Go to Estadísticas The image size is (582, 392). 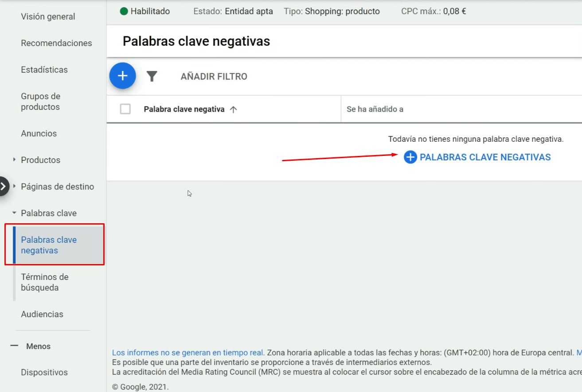click(x=44, y=70)
